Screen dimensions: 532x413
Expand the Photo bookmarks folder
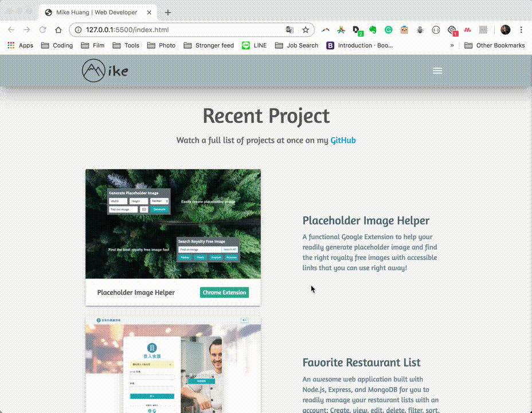[161, 45]
